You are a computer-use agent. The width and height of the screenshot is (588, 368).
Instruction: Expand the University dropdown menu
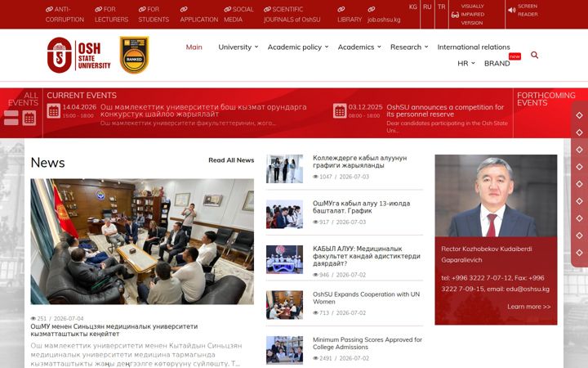(x=238, y=47)
